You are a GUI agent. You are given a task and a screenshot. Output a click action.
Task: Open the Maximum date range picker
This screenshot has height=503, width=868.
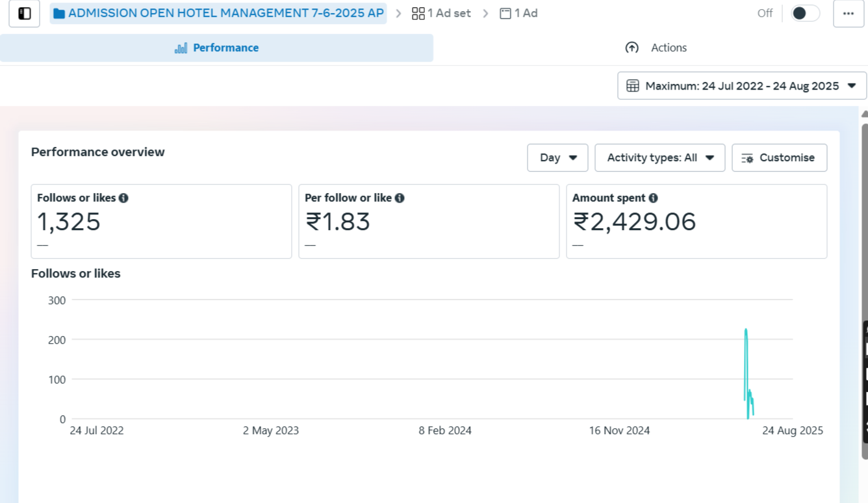pyautogui.click(x=741, y=86)
